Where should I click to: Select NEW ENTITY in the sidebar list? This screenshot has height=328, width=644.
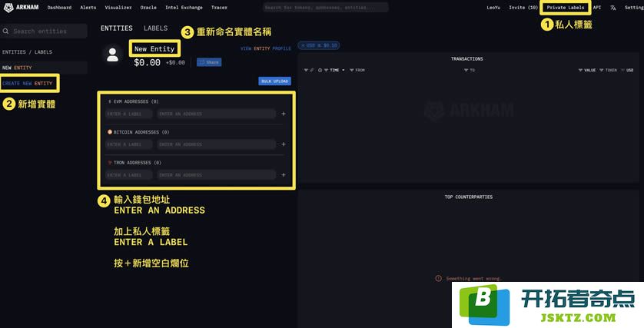click(44, 68)
